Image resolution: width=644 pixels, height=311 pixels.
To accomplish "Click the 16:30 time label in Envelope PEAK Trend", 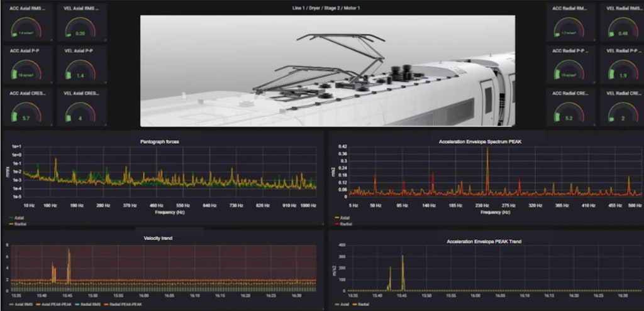I will click(623, 295).
